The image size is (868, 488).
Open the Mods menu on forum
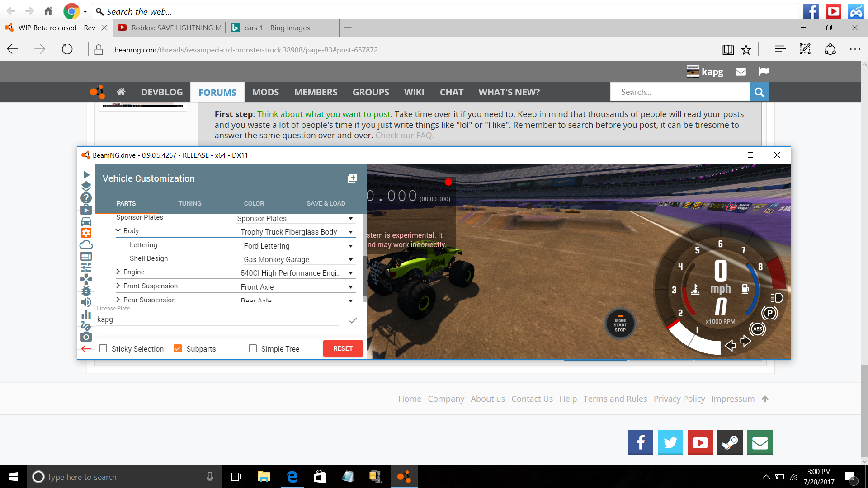[x=265, y=92]
